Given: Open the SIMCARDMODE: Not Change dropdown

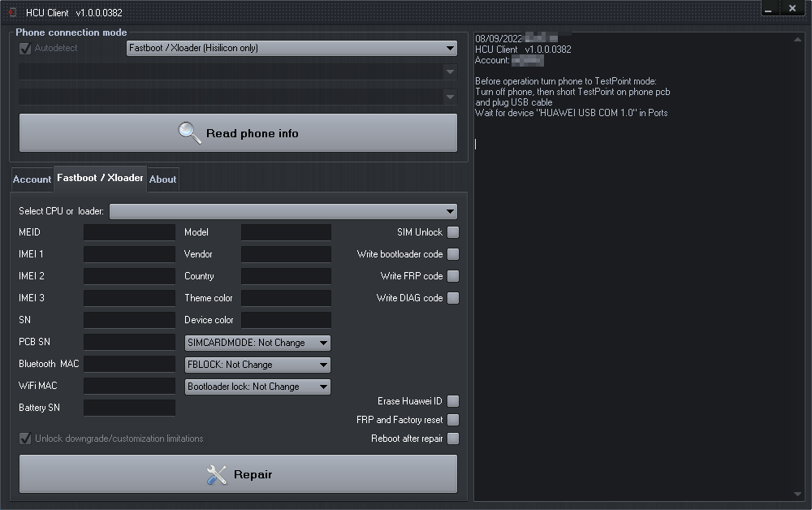Looking at the screenshot, I should tap(257, 343).
